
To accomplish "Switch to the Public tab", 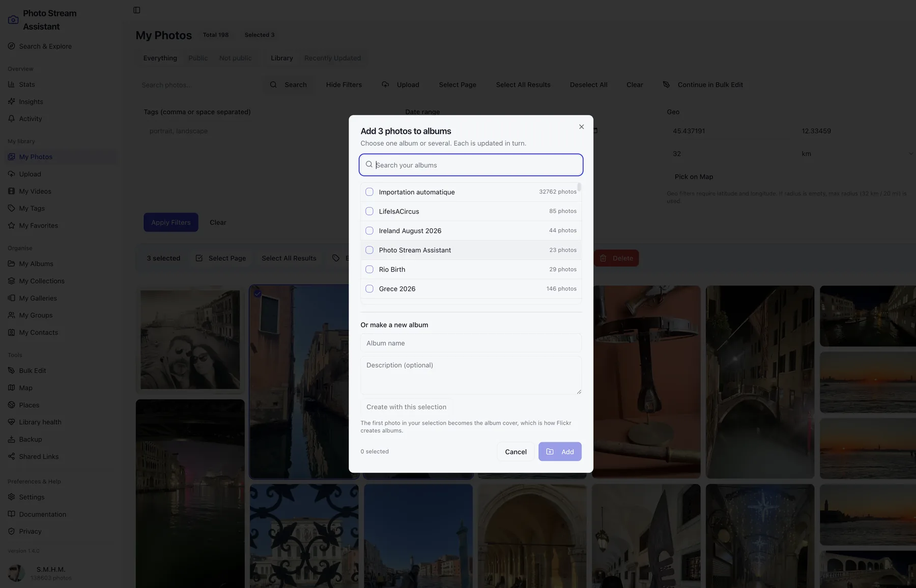I will point(198,58).
